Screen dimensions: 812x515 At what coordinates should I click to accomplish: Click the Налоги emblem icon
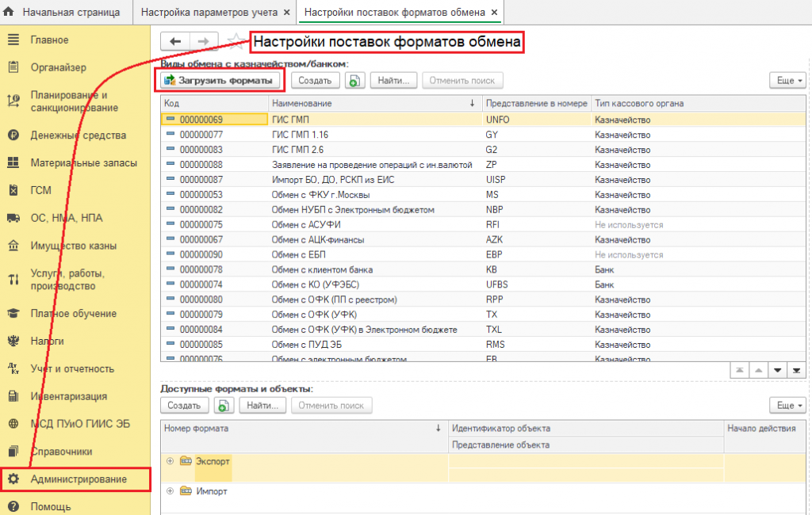tap(13, 341)
